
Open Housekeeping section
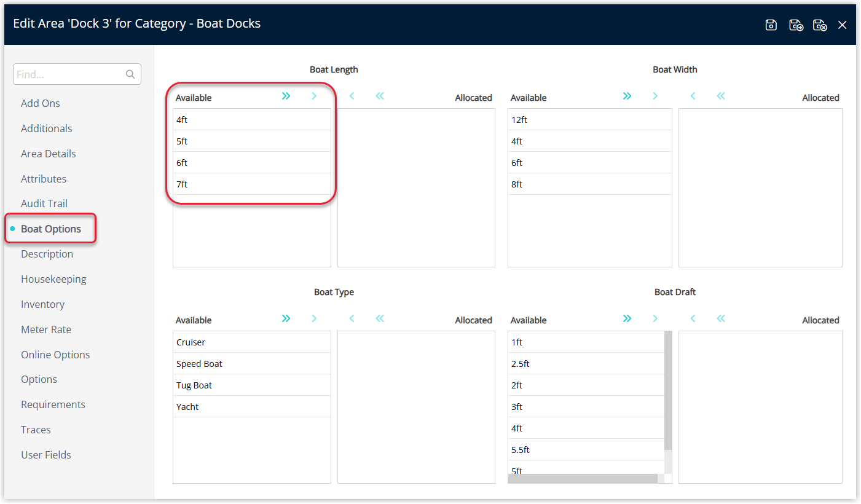(x=53, y=279)
